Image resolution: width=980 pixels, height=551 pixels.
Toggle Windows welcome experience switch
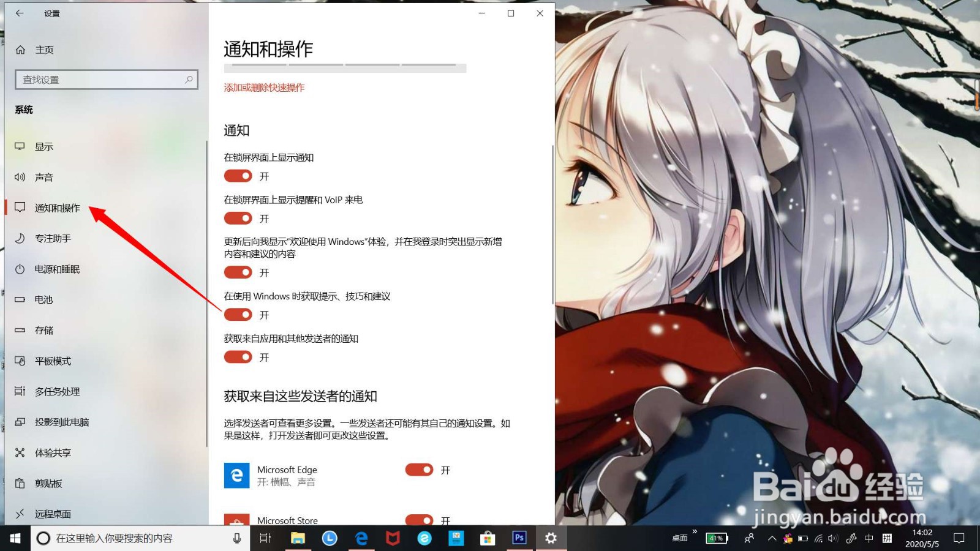coord(238,272)
